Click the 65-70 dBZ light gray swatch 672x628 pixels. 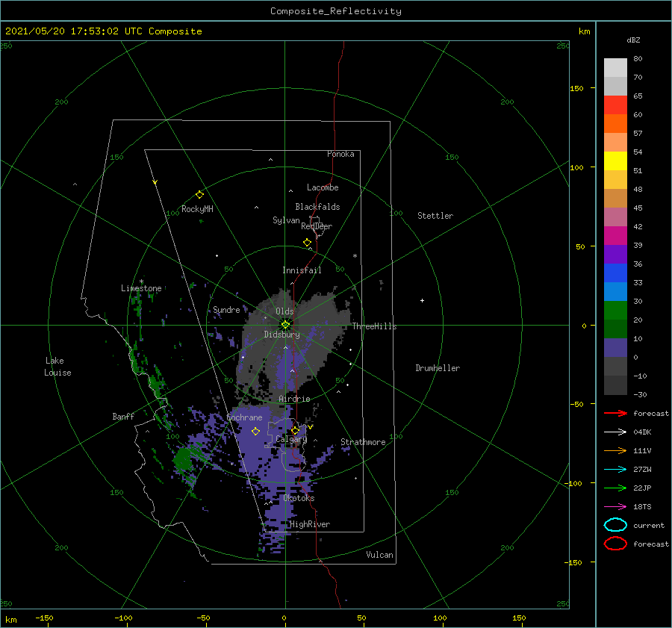(615, 86)
